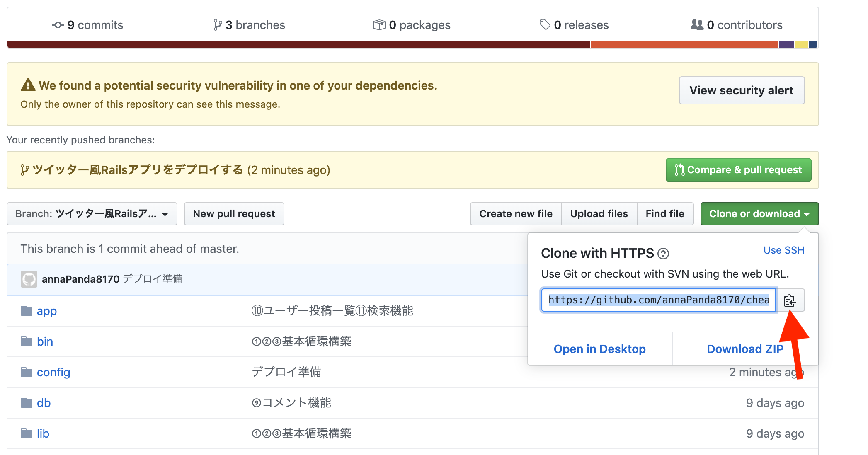Click Open in Desktop
This screenshot has height=455, width=868.
pos(600,349)
